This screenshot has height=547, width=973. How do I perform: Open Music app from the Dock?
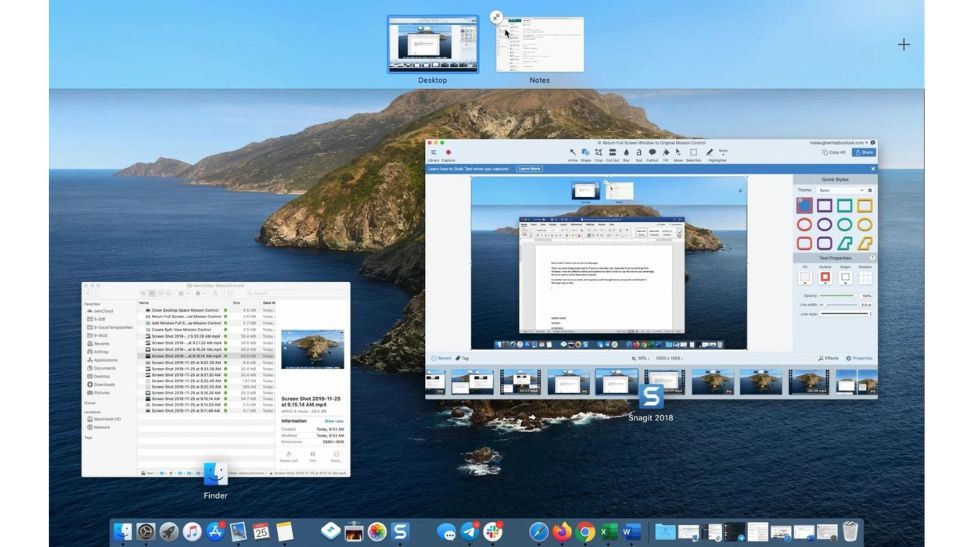[x=192, y=531]
